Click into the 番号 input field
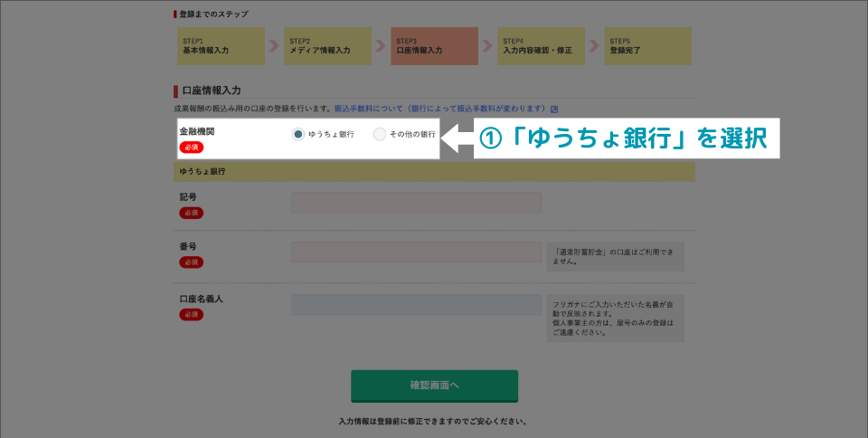 click(416, 252)
